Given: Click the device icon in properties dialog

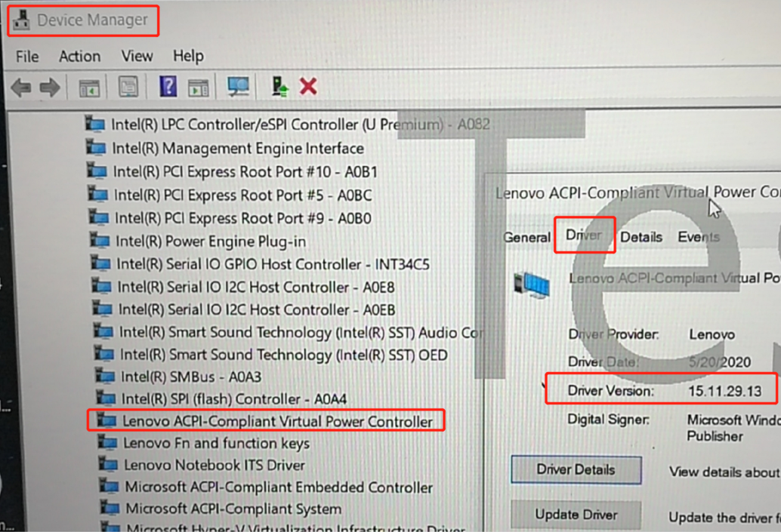Looking at the screenshot, I should (532, 285).
